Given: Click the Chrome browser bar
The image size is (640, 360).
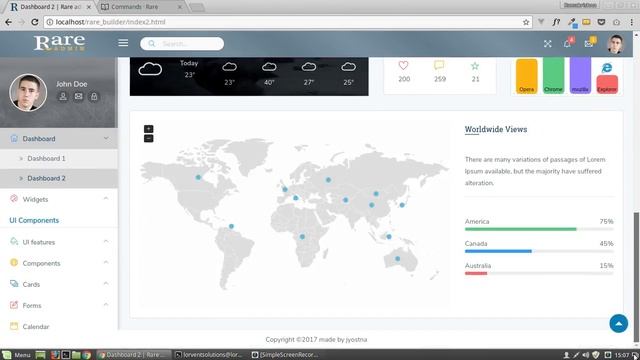Looking at the screenshot, I should pos(553,75).
